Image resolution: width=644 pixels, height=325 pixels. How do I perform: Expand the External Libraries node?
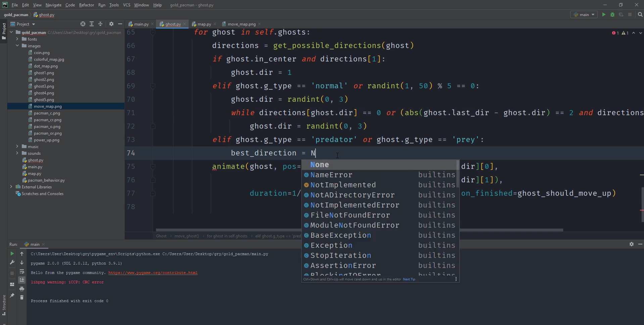[x=11, y=187]
